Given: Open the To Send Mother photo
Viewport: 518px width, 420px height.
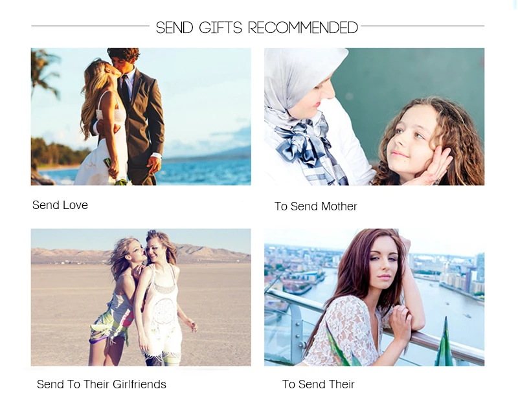Looking at the screenshot, I should point(374,116).
